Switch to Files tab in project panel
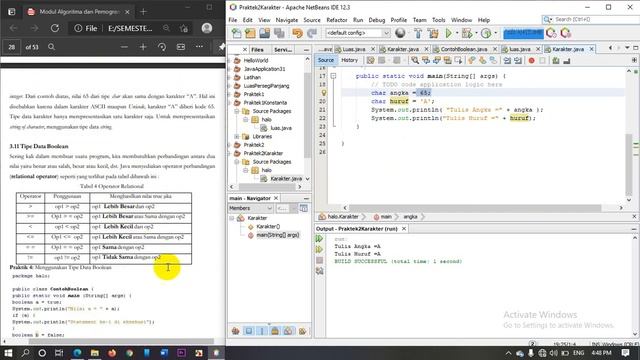Screen dimensions: 640x360 point(257,49)
